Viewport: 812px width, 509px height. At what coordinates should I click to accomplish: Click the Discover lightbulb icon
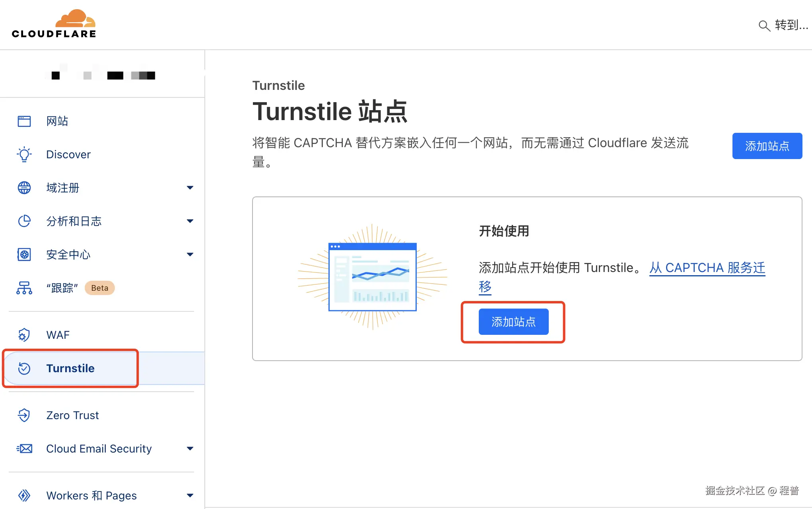[24, 154]
